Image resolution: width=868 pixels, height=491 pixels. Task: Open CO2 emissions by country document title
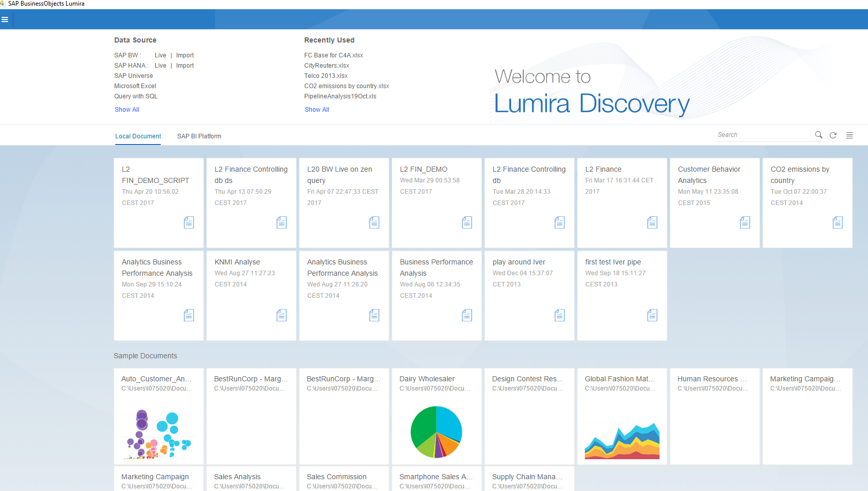pos(800,175)
